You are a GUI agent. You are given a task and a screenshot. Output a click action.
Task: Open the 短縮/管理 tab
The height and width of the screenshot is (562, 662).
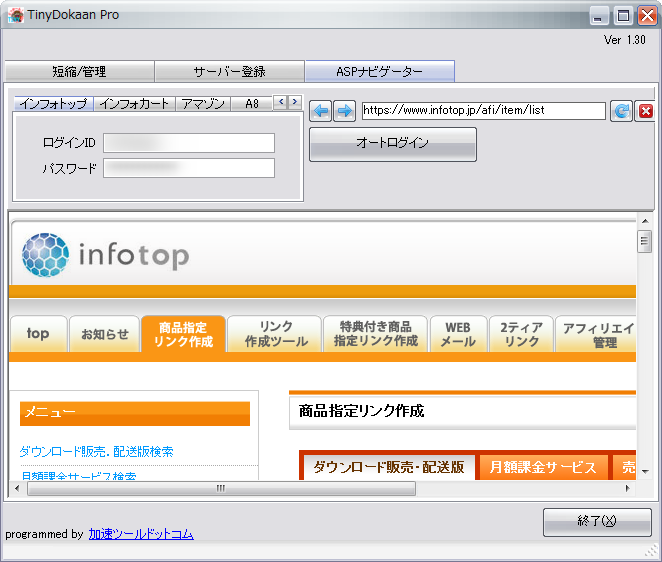pyautogui.click(x=79, y=72)
